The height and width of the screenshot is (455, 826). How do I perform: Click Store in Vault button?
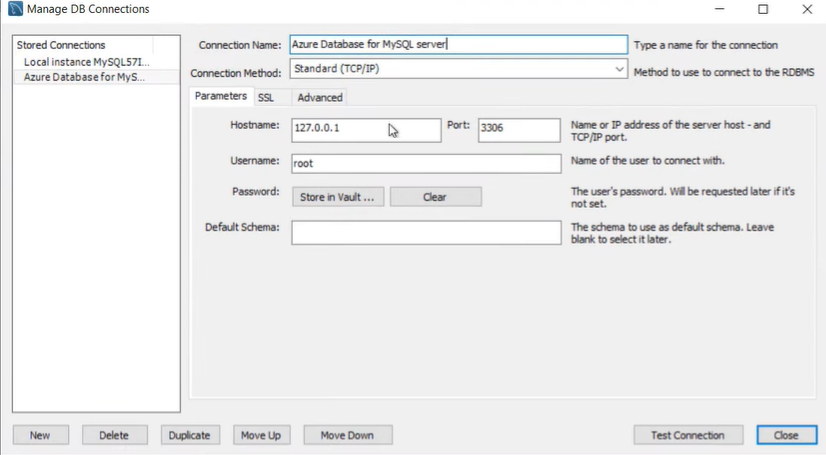click(x=338, y=197)
